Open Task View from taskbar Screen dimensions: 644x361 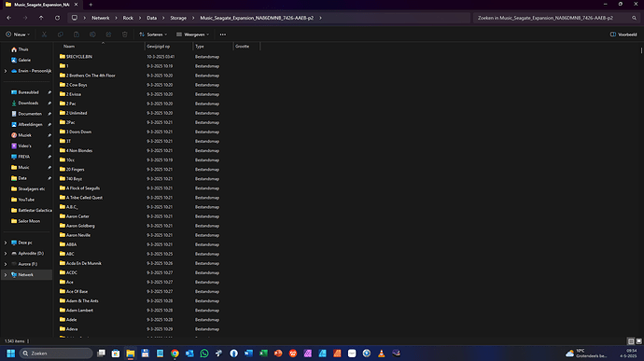(x=101, y=354)
